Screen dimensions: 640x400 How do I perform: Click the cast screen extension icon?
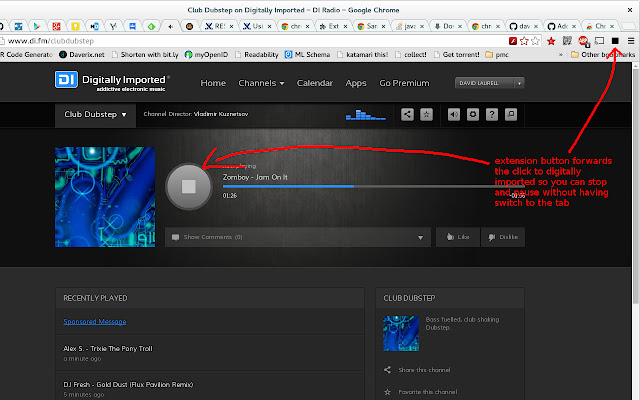pyautogui.click(x=599, y=41)
